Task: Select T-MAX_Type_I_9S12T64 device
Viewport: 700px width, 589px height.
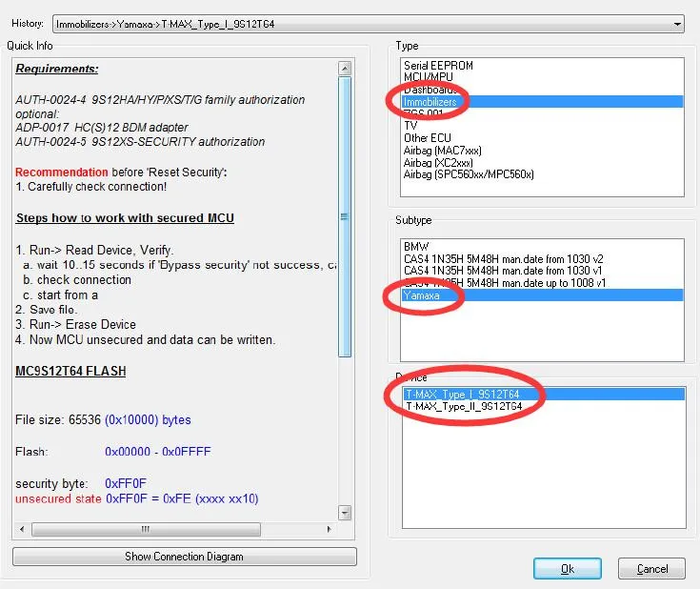Action: pyautogui.click(x=544, y=395)
